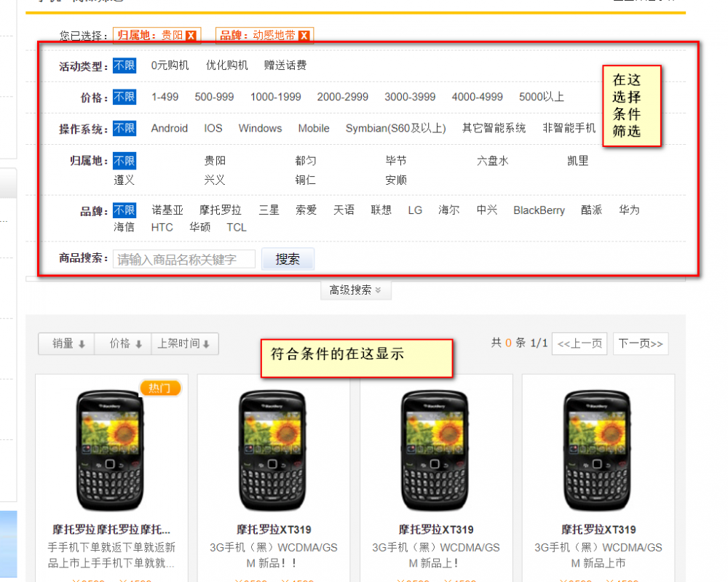
Task: Filter by price range 4000-4999
Action: [478, 97]
